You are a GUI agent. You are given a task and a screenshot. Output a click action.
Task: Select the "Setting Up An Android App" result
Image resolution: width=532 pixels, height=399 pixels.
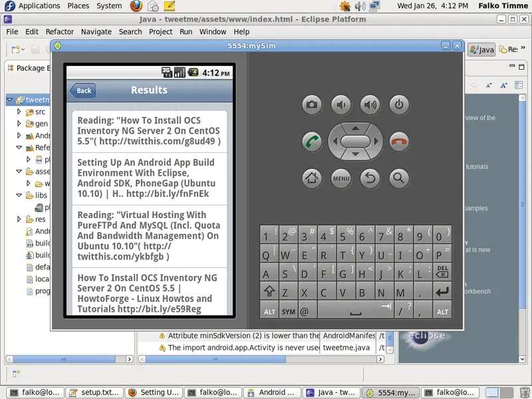[x=149, y=178]
